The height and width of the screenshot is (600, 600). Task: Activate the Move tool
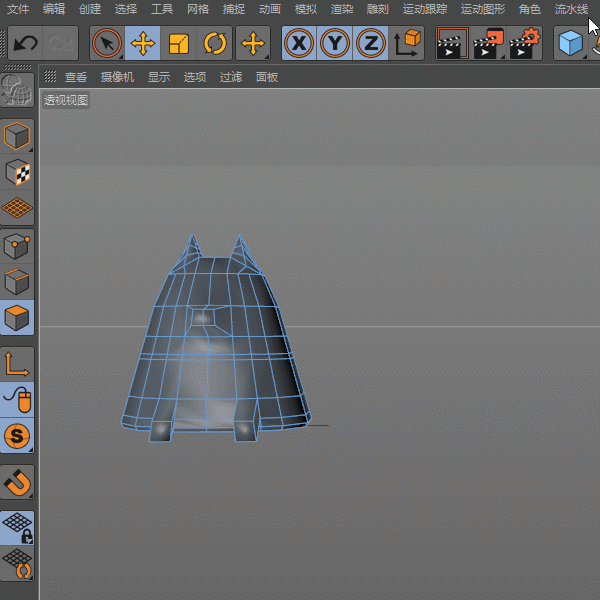pyautogui.click(x=143, y=43)
